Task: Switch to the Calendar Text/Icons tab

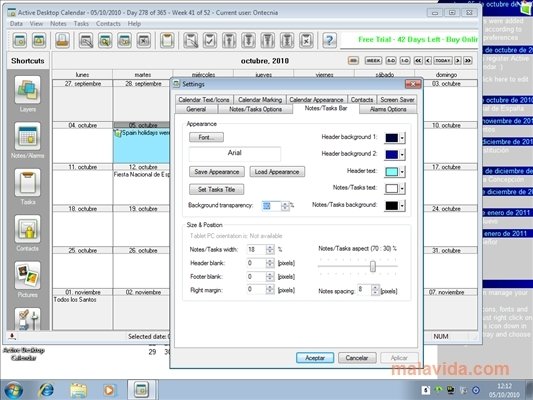Action: [x=204, y=100]
